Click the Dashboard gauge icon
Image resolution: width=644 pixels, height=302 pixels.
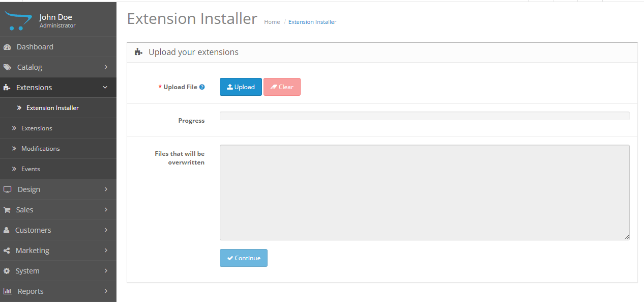pyautogui.click(x=7, y=47)
